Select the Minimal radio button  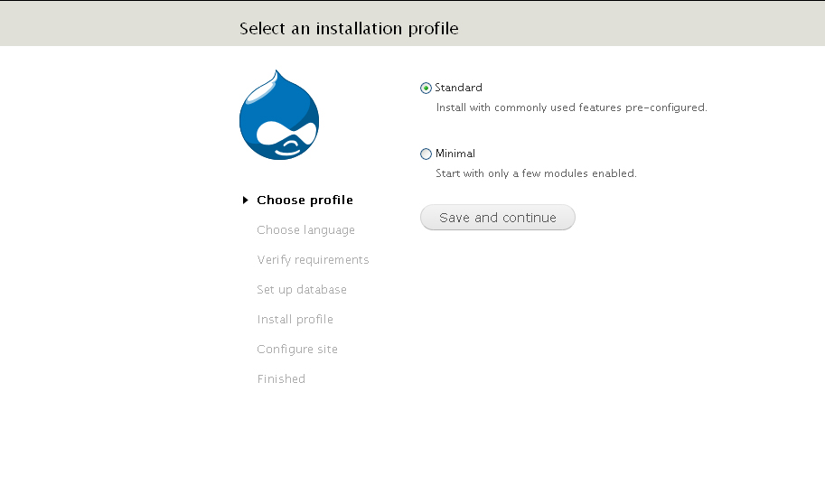click(426, 154)
